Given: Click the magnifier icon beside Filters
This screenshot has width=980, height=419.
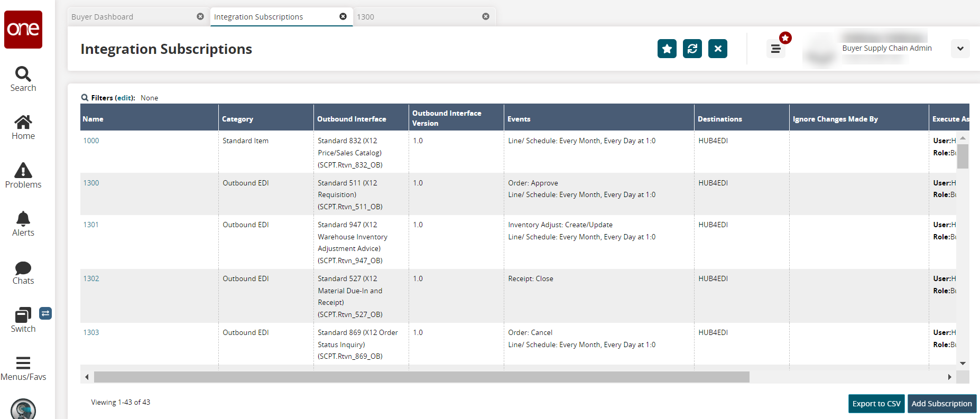Looking at the screenshot, I should [85, 98].
